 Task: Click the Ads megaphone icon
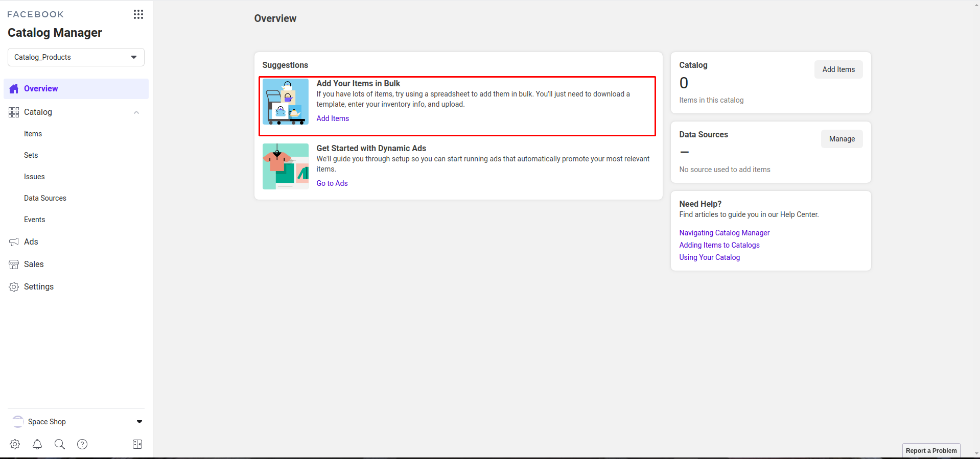(14, 242)
